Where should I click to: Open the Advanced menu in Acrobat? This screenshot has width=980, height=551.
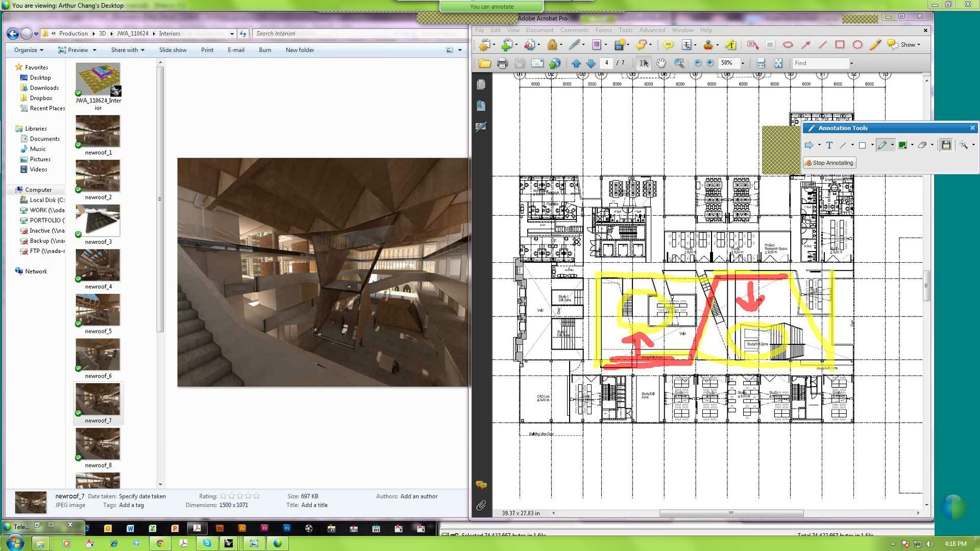click(652, 30)
